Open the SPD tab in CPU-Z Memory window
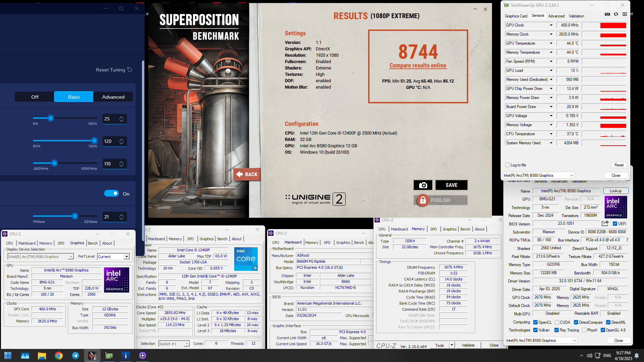This screenshot has width=644, height=362. 433,229
